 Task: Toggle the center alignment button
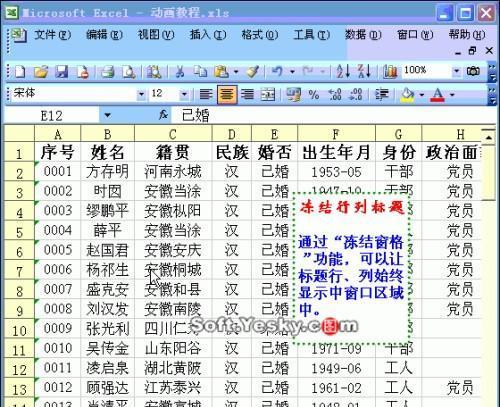pos(227,94)
